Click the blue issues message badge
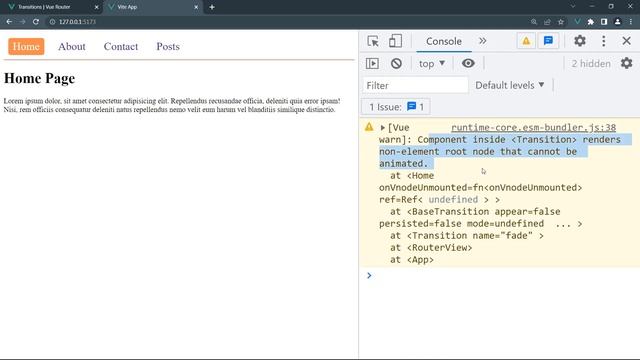Image resolution: width=640 pixels, height=360 pixels. pos(548,41)
